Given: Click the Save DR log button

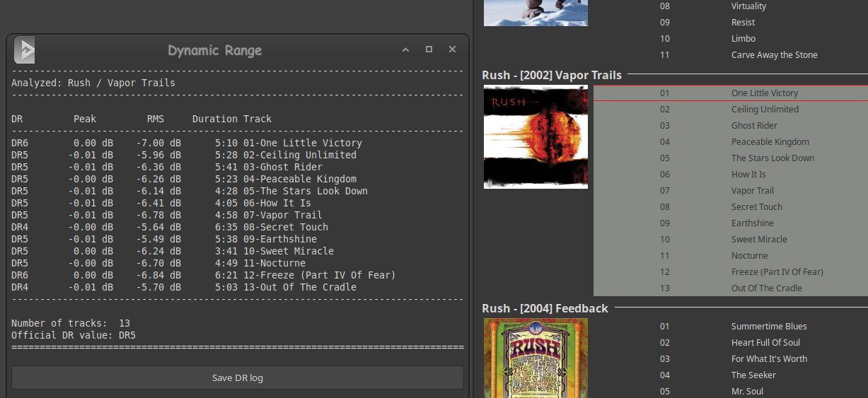Looking at the screenshot, I should 238,377.
